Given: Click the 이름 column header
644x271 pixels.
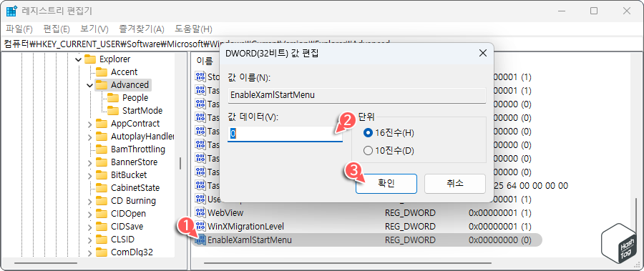Looking at the screenshot, I should [x=205, y=61].
